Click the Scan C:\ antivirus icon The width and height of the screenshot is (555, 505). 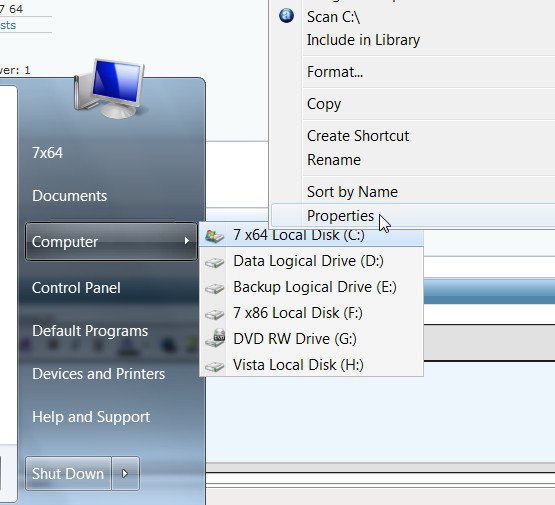[x=286, y=16]
